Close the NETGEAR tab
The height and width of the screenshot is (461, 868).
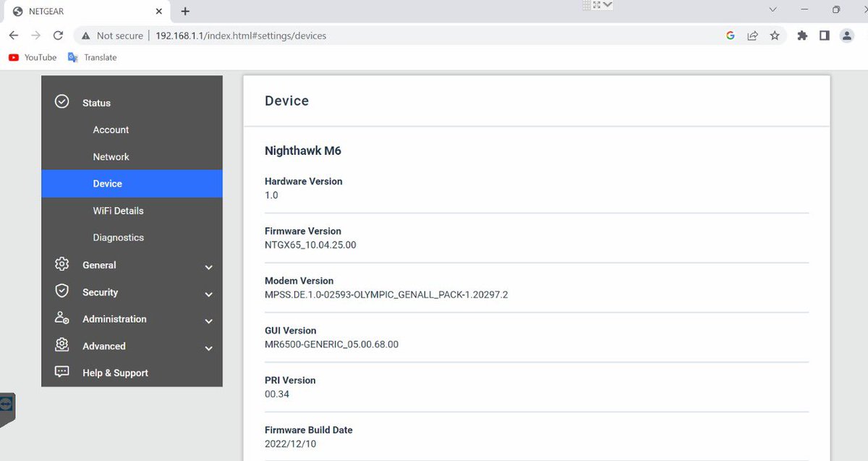(159, 11)
